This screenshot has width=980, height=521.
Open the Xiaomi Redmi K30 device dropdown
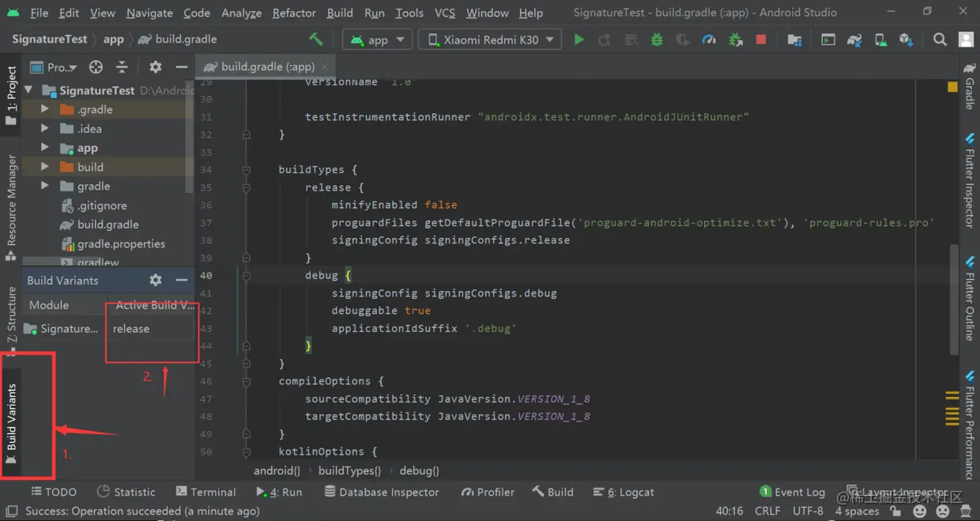(490, 40)
